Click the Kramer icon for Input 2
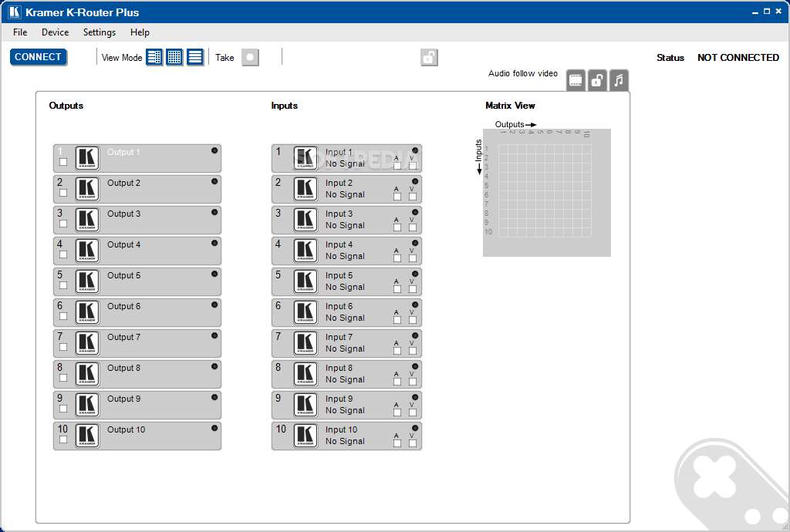Screen dimensions: 790x532 [306, 189]
